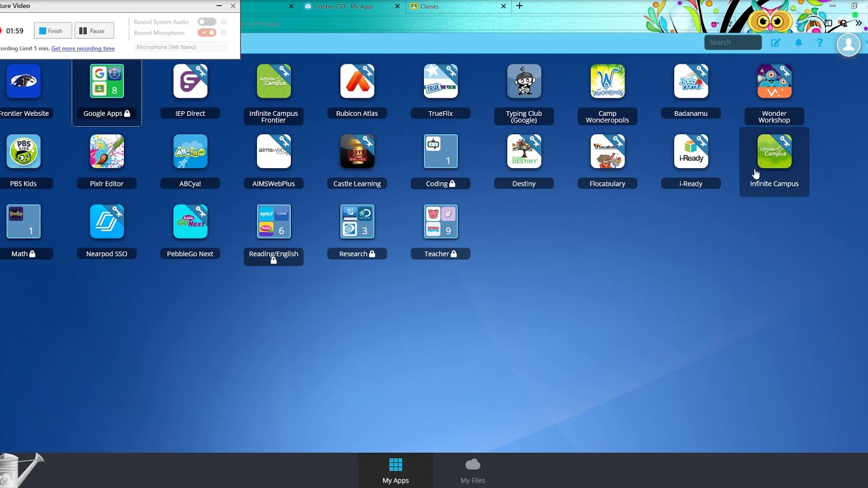The image size is (868, 488).
Task: Click the edit pencil icon
Action: coord(776,43)
